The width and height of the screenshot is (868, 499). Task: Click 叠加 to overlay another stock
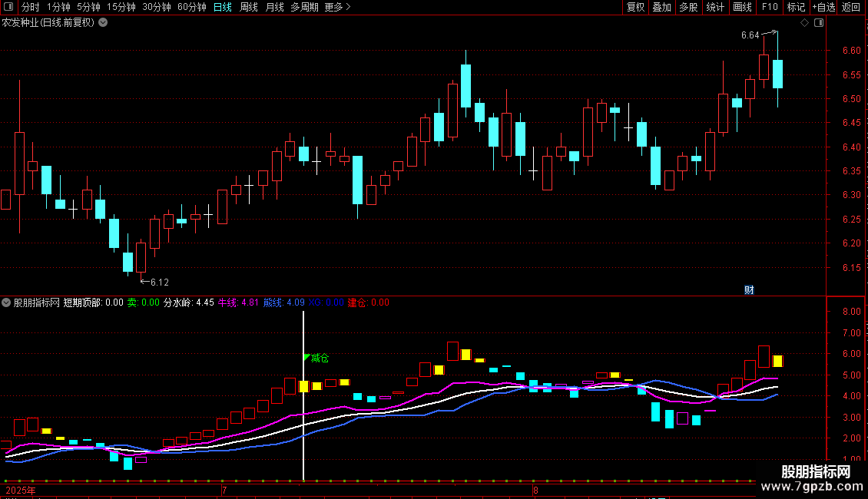[x=662, y=7]
